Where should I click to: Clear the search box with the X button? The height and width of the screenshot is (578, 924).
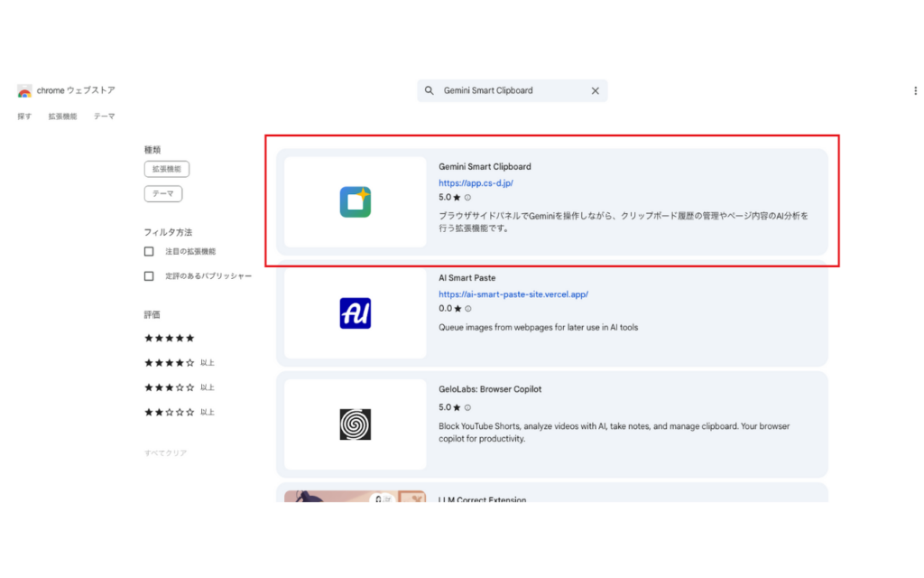(x=595, y=90)
